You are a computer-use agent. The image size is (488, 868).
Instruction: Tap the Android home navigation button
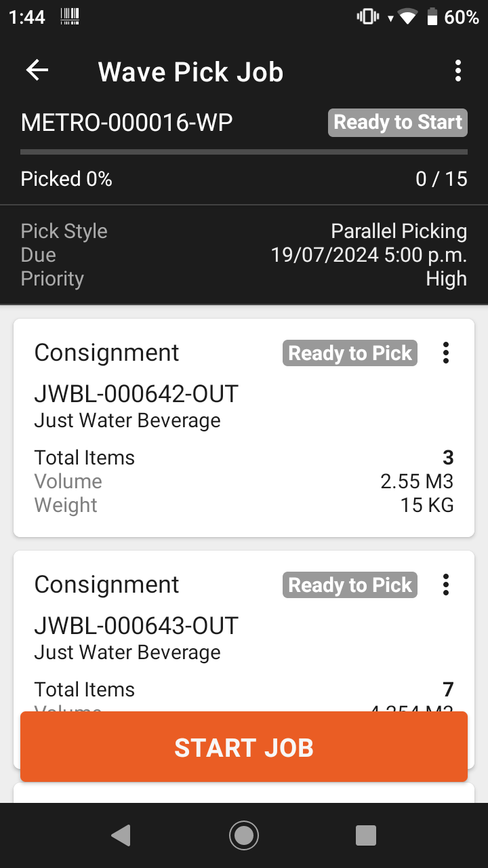(x=244, y=835)
